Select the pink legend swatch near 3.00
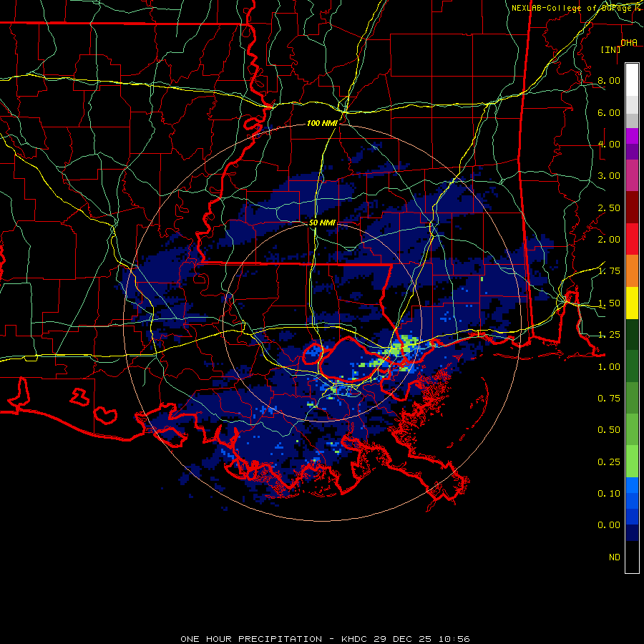The image size is (644, 644). [x=632, y=175]
